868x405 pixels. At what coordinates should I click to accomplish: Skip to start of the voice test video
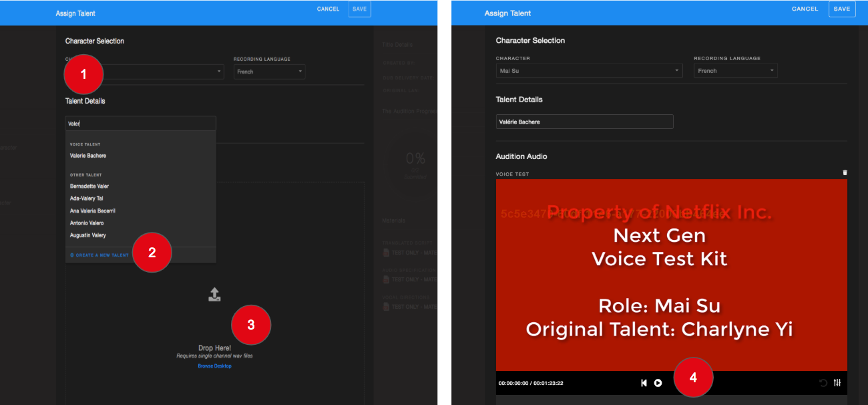coord(644,383)
